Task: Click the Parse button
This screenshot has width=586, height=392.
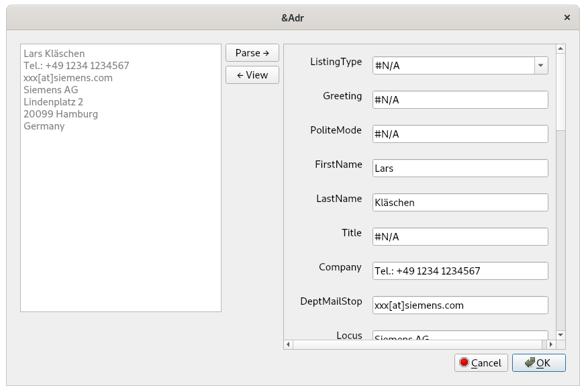Action: pos(252,53)
